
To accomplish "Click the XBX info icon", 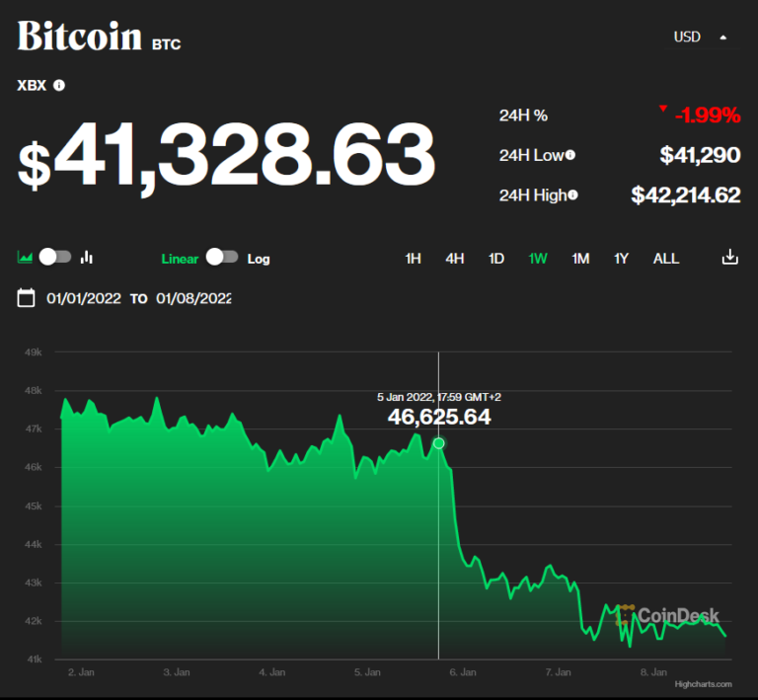I will [59, 86].
